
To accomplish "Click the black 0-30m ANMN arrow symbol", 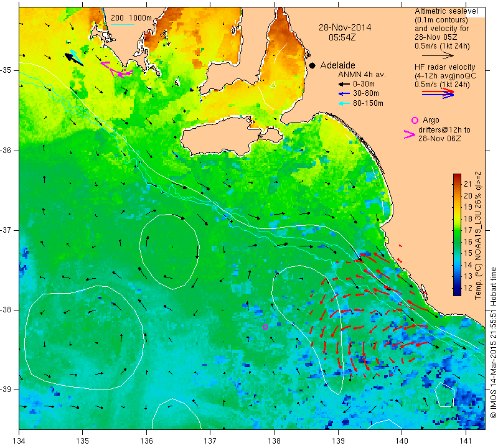I will 344,85.
